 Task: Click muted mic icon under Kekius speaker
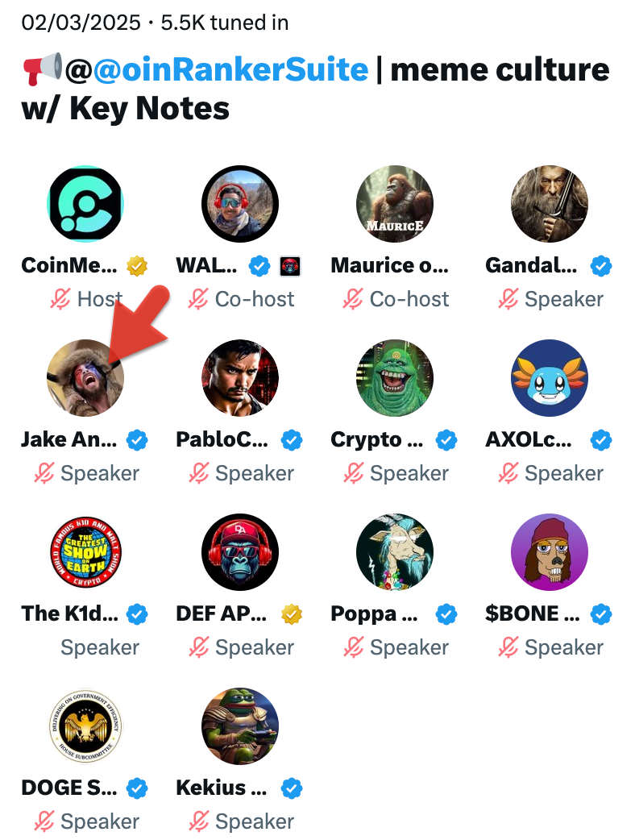click(x=198, y=821)
